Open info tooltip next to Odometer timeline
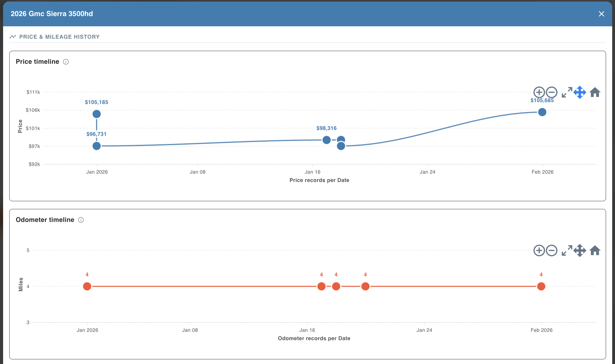This screenshot has width=615, height=364. [x=81, y=220]
